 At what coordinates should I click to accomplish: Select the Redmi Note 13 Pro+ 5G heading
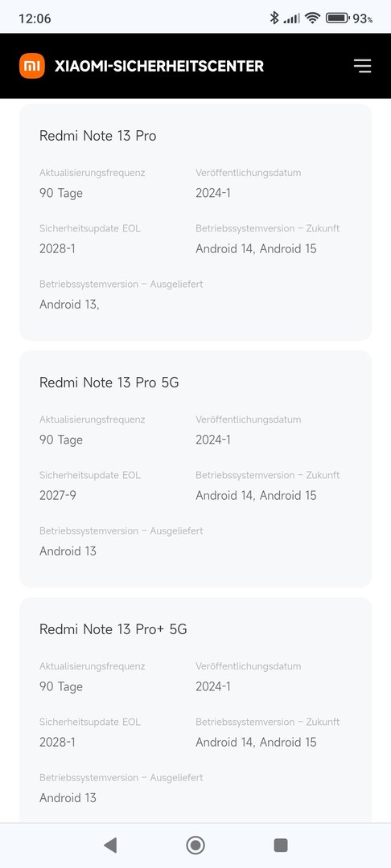pyautogui.click(x=113, y=629)
